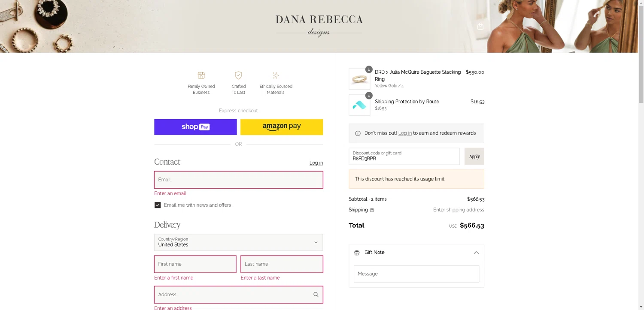This screenshot has width=644, height=310.
Task: Click the discount code or gift card field
Action: coord(404,157)
